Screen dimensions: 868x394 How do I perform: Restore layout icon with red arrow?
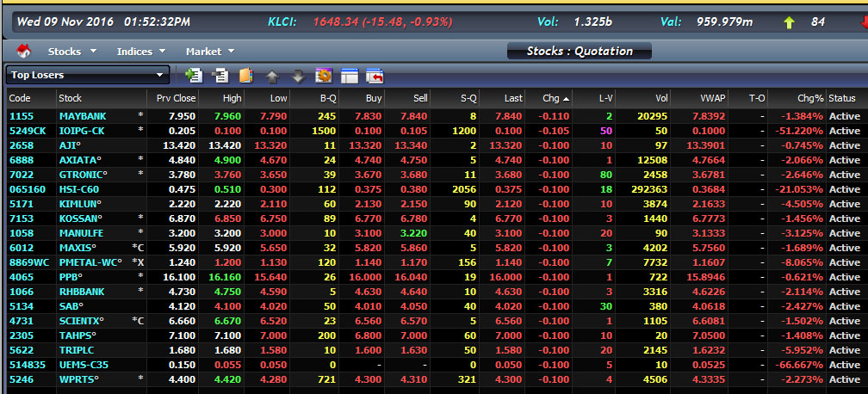[375, 76]
